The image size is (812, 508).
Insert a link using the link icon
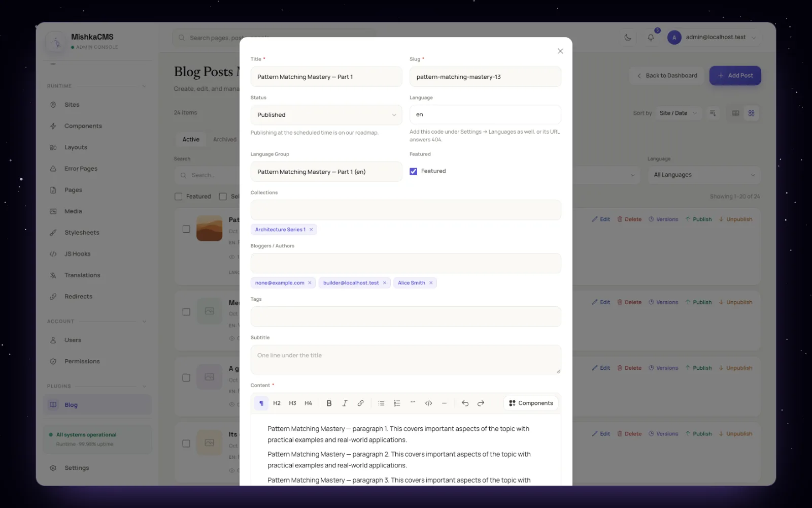360,403
